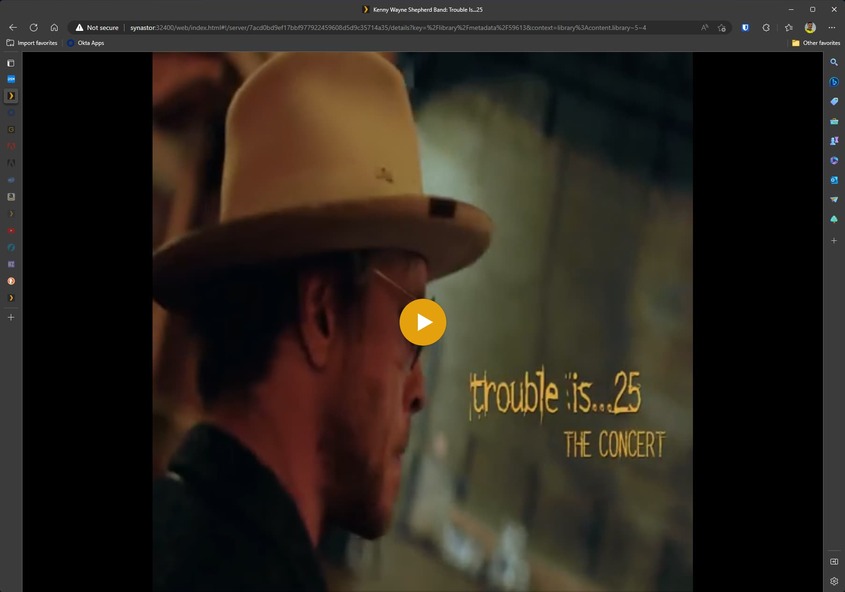This screenshot has height=592, width=845.
Task: Select the active Plex vertical tab
Action: (x=11, y=96)
